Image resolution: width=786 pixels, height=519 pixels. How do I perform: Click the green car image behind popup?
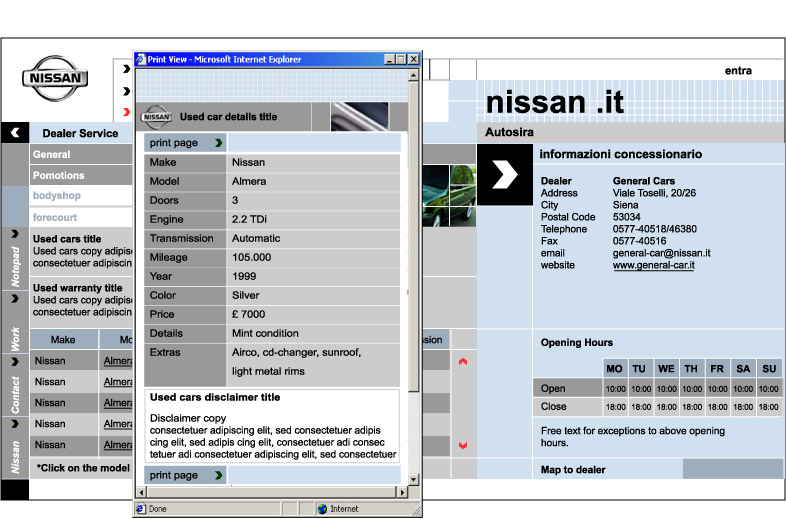449,196
